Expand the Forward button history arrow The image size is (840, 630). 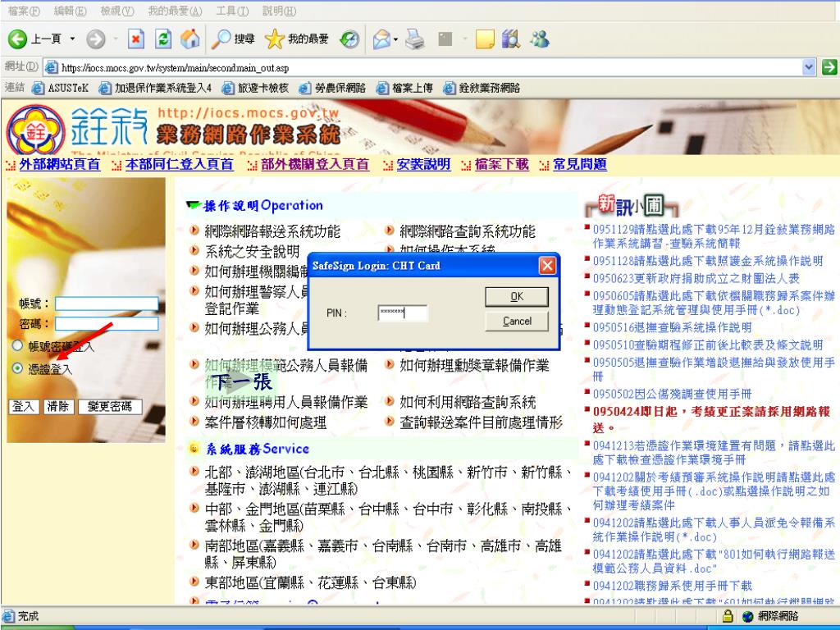[116, 39]
